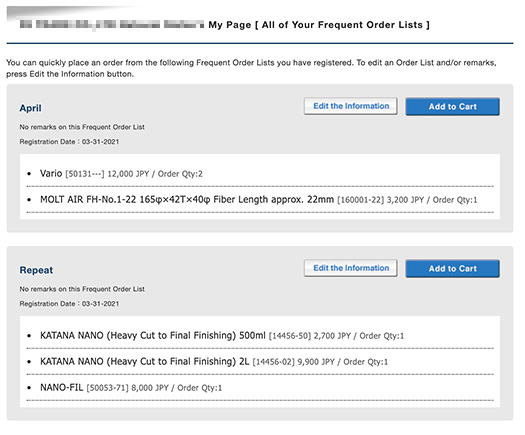Click the product code 160001-22
Image resolution: width=525 pixels, height=435 pixels.
coord(360,200)
